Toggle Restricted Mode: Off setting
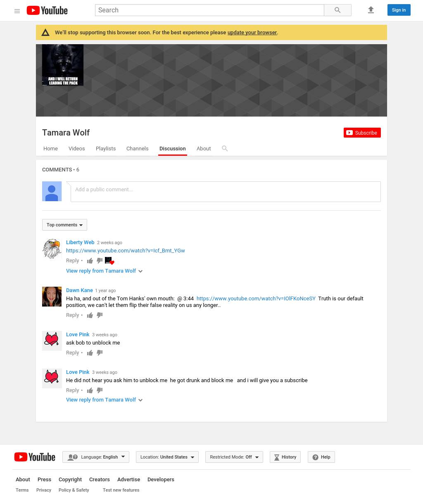The image size is (423, 504). [x=234, y=457]
